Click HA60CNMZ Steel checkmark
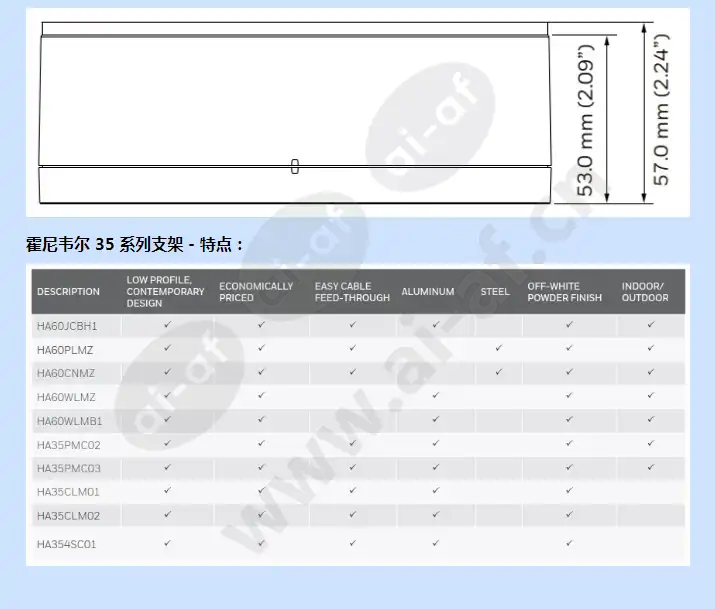This screenshot has height=609, width=715. tap(498, 372)
